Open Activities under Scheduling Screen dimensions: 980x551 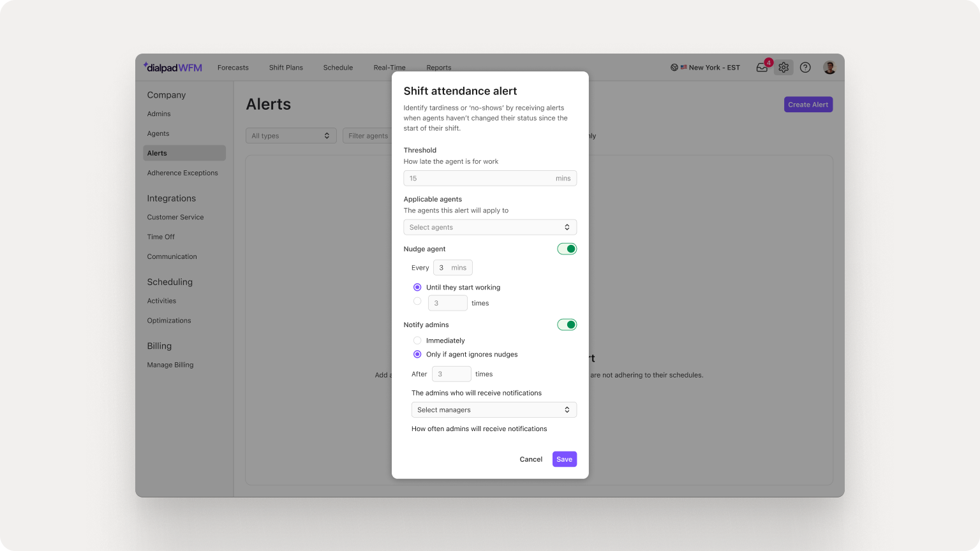click(x=161, y=300)
